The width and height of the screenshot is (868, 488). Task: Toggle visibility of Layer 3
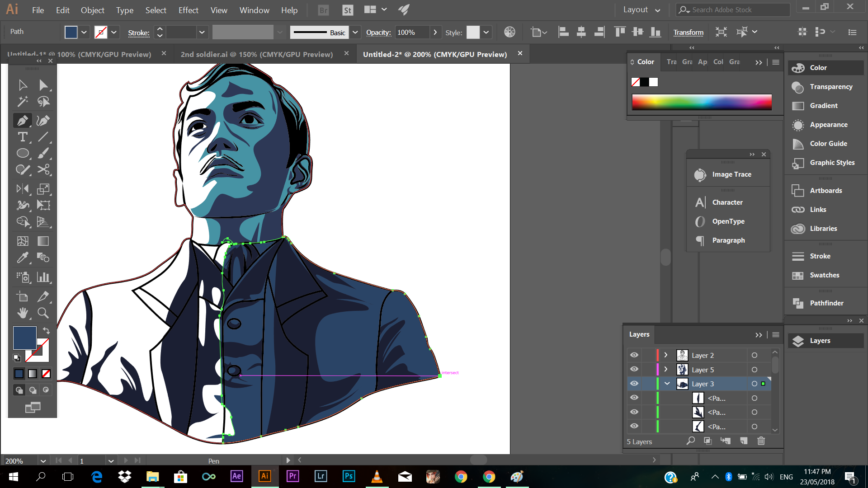634,383
